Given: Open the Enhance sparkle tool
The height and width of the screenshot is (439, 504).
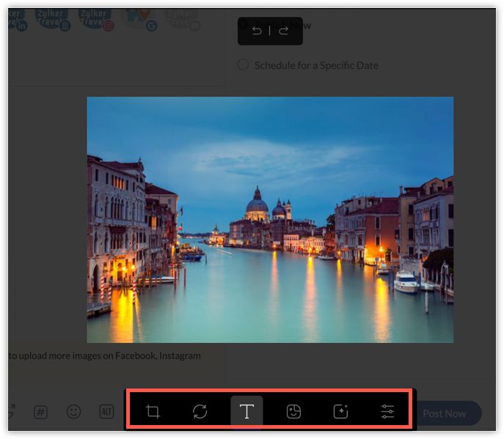Looking at the screenshot, I should (340, 411).
